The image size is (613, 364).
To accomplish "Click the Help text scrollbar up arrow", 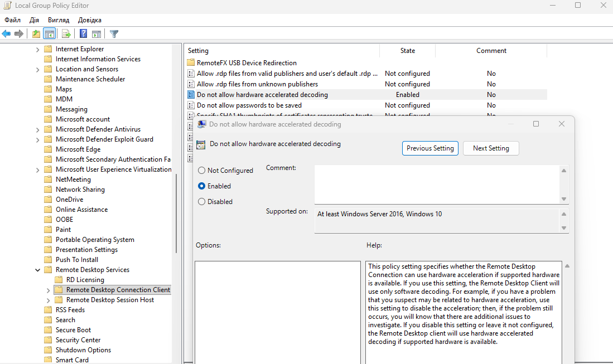I will [567, 266].
